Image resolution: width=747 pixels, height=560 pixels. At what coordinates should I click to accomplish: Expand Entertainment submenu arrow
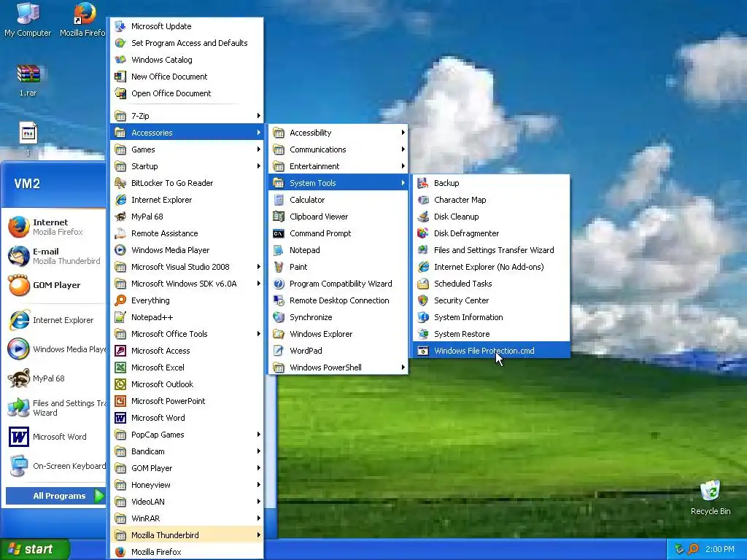(403, 166)
